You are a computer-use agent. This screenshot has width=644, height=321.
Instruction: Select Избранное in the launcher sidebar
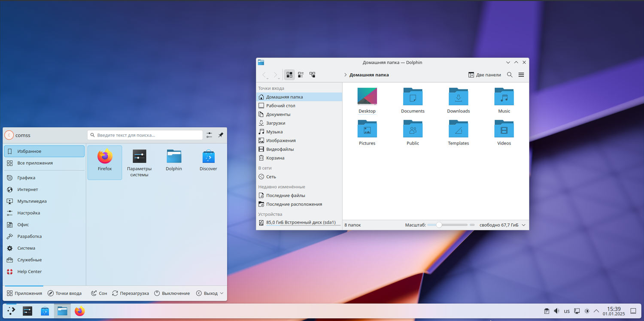44,151
